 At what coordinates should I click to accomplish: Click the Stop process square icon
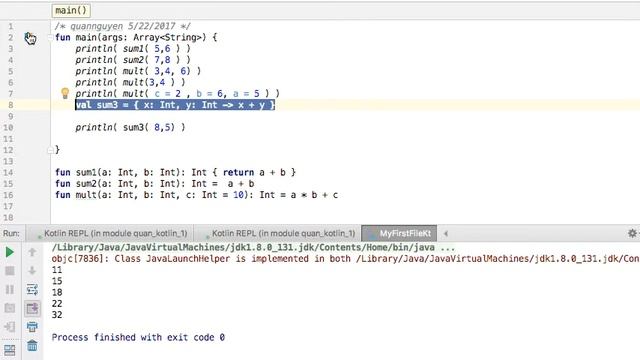coord(10,271)
